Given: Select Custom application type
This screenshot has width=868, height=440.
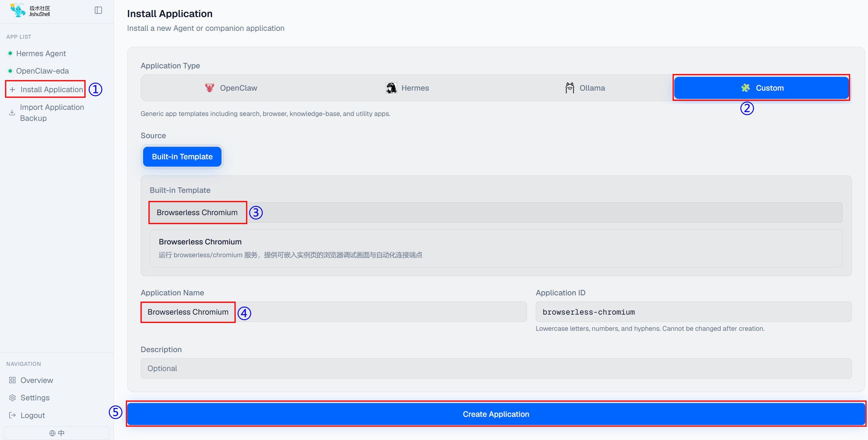Looking at the screenshot, I should click(x=762, y=88).
